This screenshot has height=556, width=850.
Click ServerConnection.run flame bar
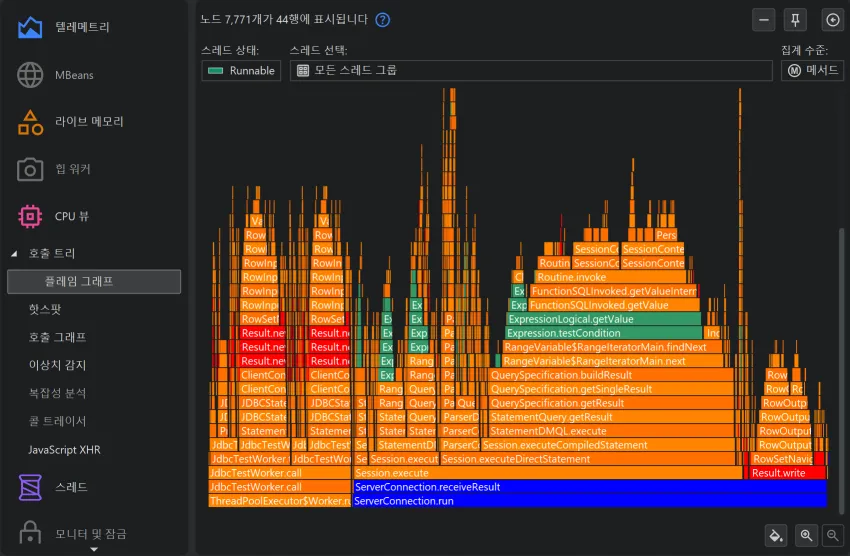(590, 501)
